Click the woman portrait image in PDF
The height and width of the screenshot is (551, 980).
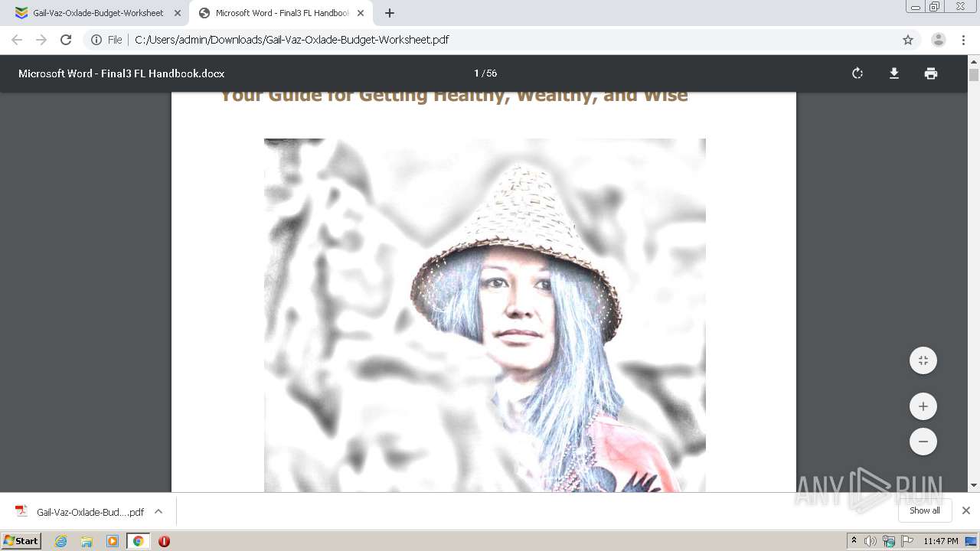pyautogui.click(x=485, y=315)
